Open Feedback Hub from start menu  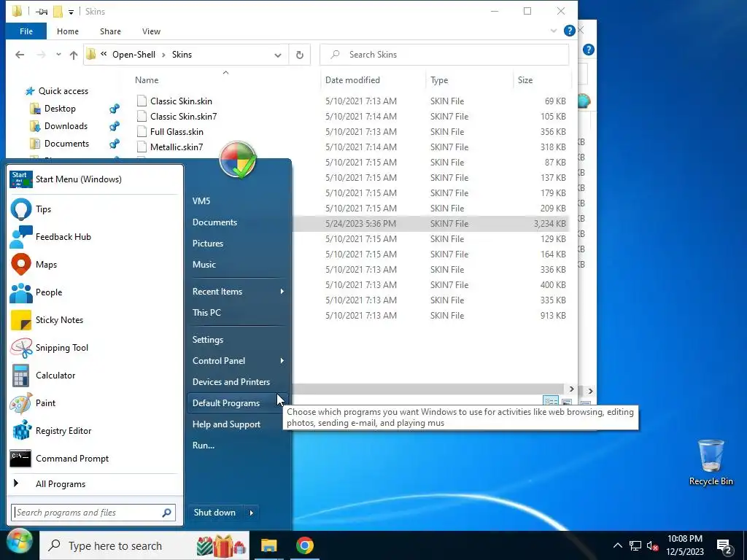click(x=94, y=237)
